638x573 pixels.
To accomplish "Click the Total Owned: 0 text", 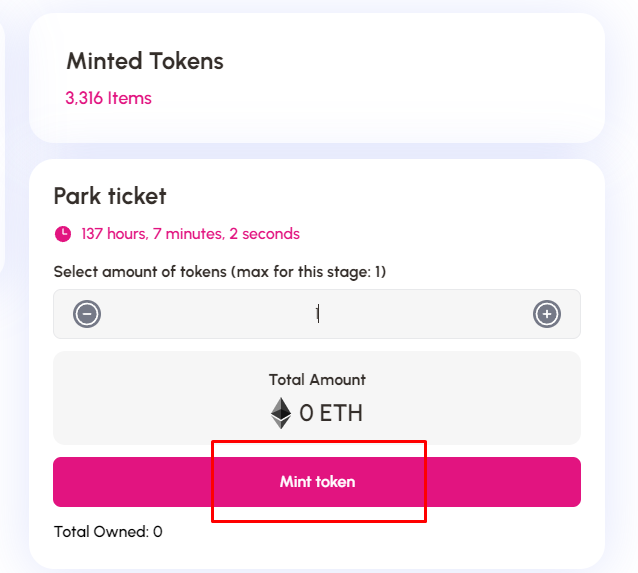I will coord(108,532).
